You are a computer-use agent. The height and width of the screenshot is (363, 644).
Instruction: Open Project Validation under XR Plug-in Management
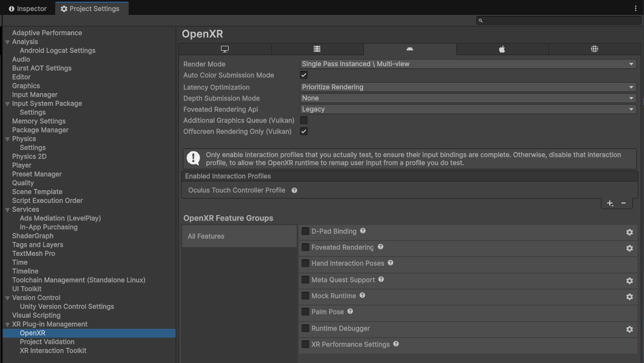[x=47, y=341]
